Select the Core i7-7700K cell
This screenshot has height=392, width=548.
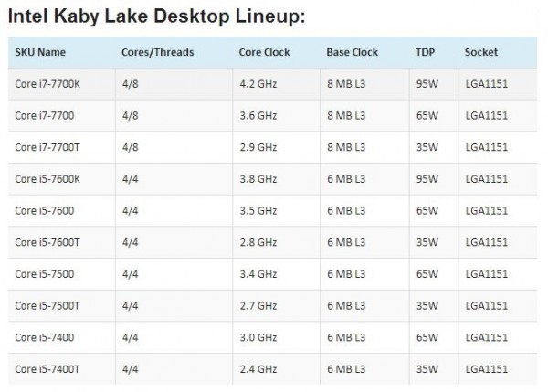47,83
